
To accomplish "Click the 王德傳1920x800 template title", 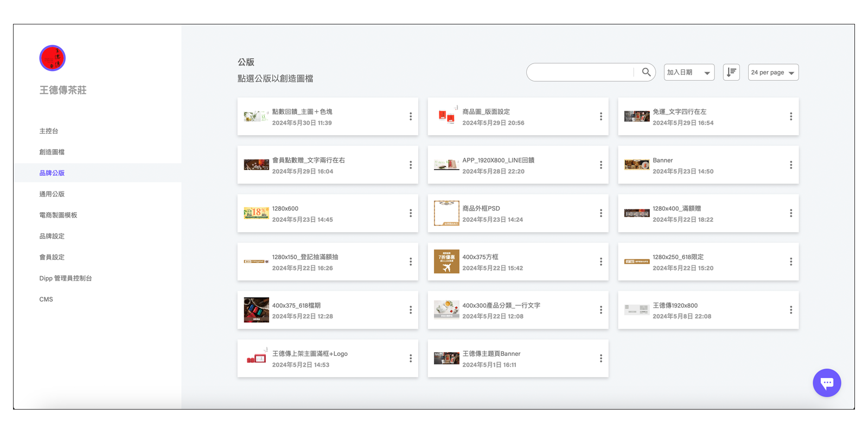I will [675, 305].
